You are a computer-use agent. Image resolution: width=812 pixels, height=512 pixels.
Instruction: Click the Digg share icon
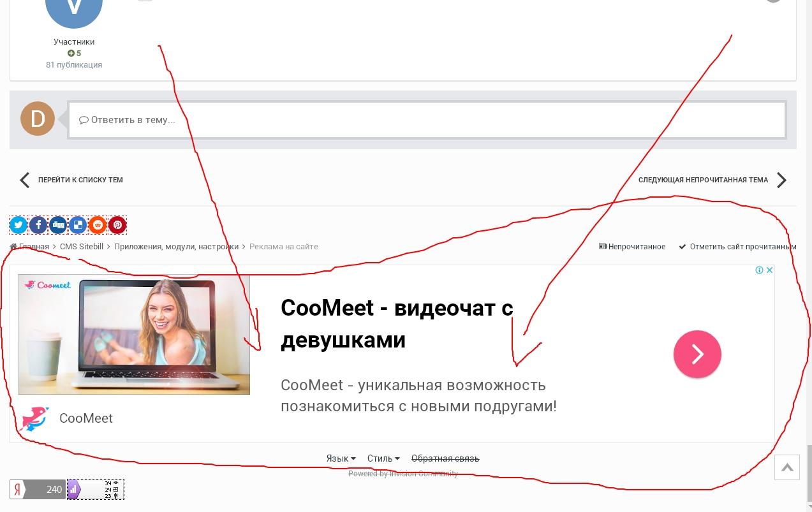(x=58, y=225)
